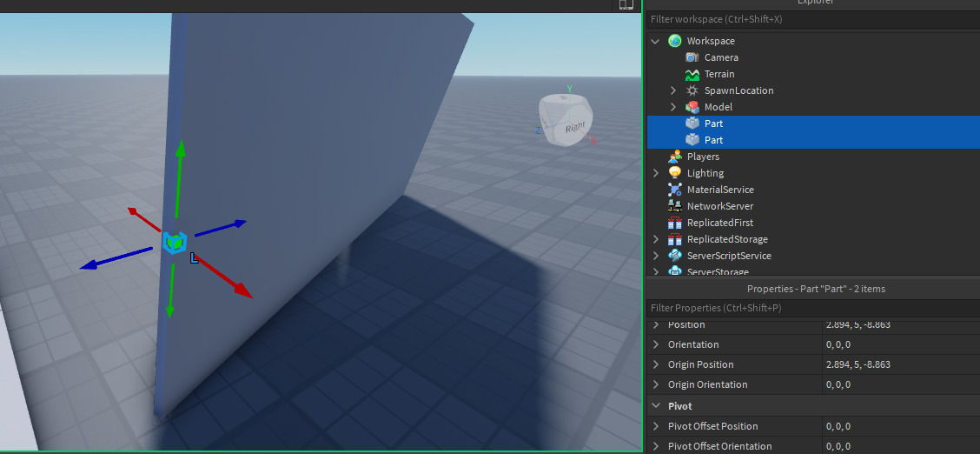Click the ServerStorage icon
Screen dimensions: 980x454
pos(674,270)
